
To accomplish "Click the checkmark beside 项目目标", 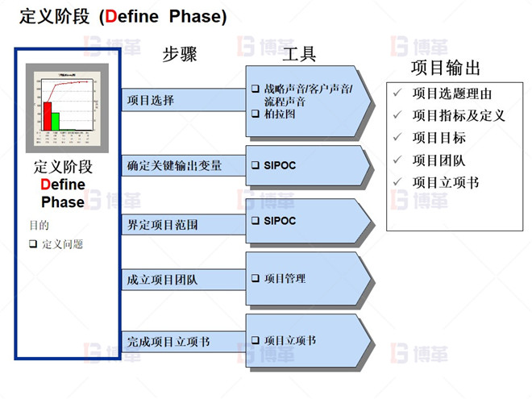I will coord(396,138).
